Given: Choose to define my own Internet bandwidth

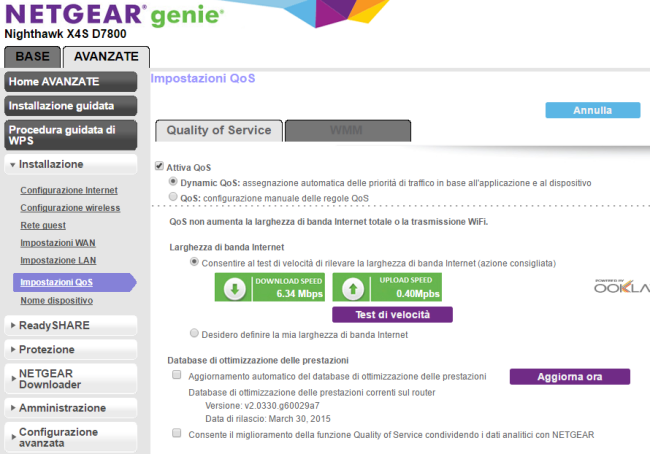Looking at the screenshot, I should [x=194, y=333].
